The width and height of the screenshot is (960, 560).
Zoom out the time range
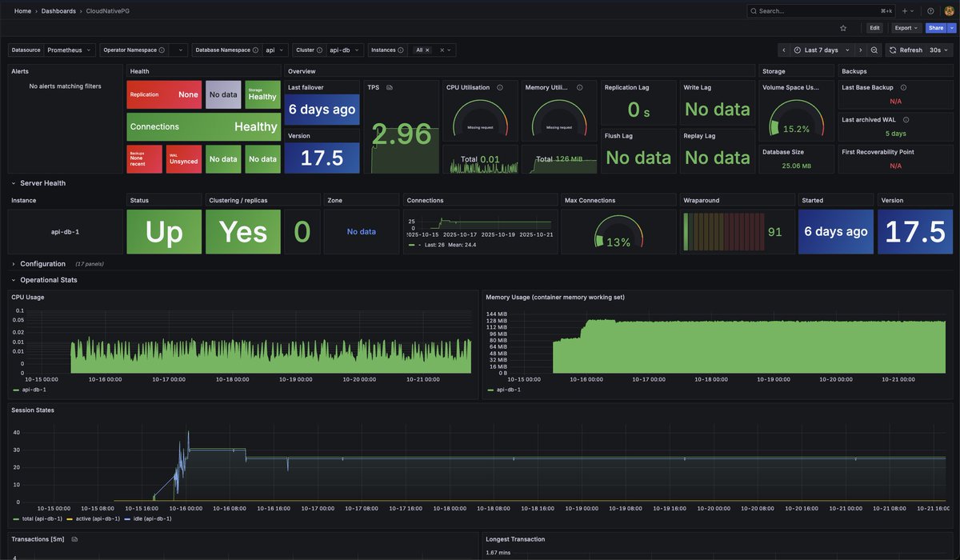[x=874, y=50]
